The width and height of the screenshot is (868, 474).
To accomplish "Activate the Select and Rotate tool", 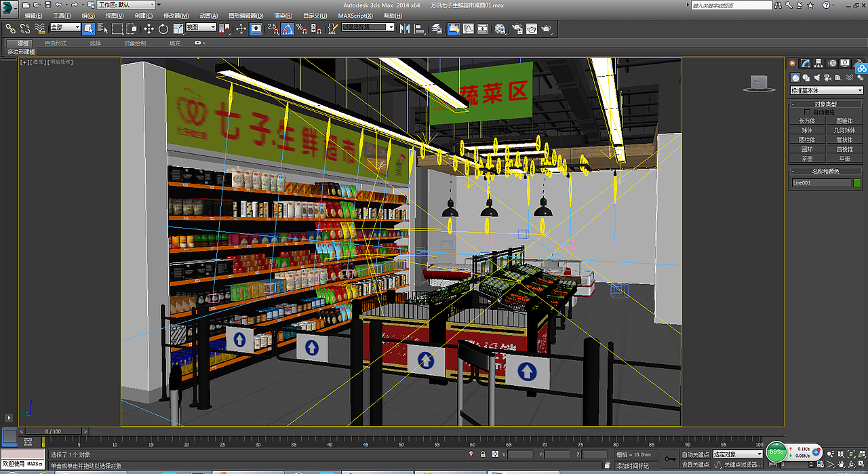I will click(163, 28).
